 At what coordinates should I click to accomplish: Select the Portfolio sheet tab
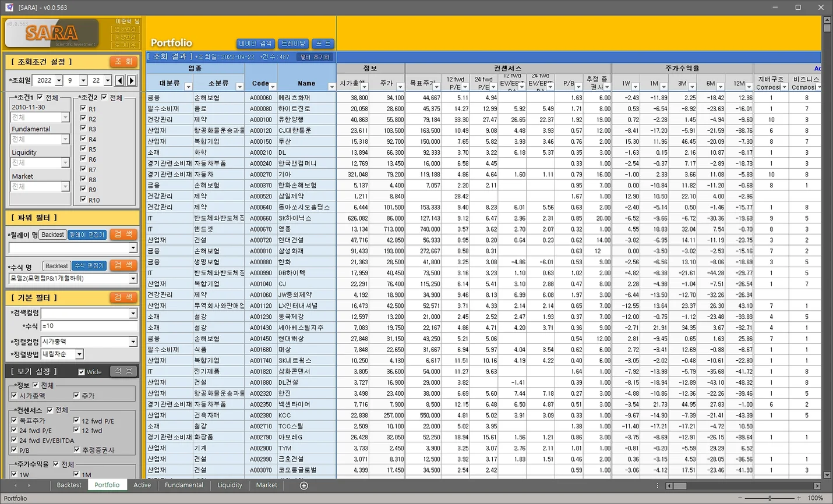click(x=107, y=485)
